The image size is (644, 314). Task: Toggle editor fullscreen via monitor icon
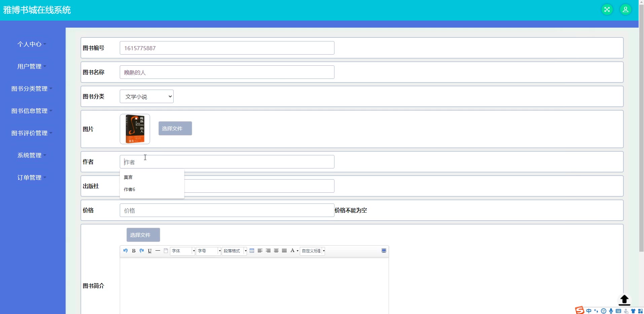(384, 251)
